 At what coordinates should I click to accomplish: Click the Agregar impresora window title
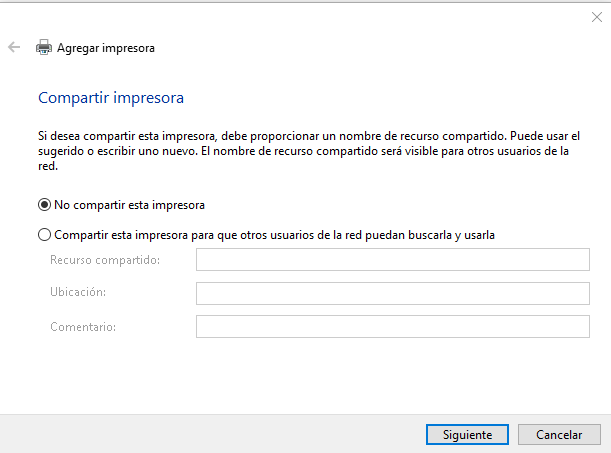point(106,48)
